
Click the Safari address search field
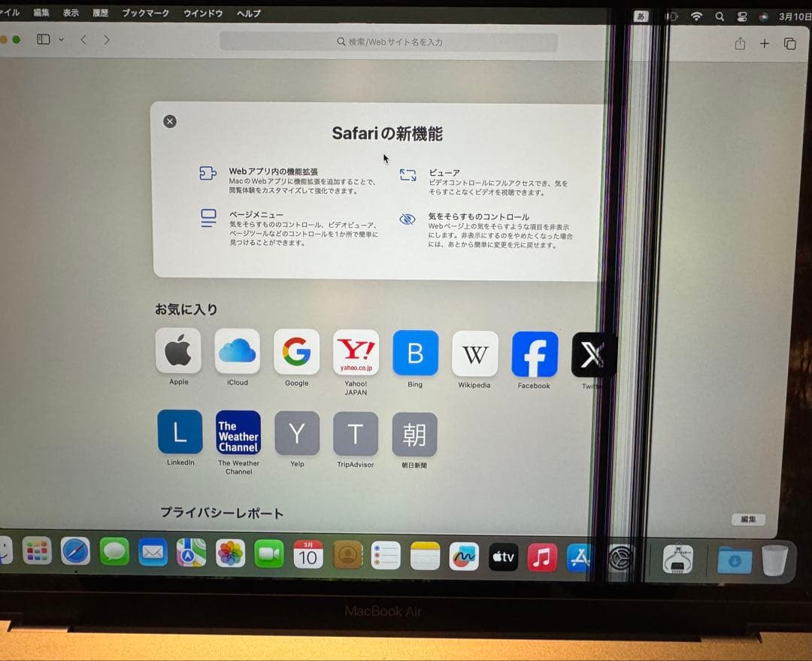pyautogui.click(x=389, y=42)
